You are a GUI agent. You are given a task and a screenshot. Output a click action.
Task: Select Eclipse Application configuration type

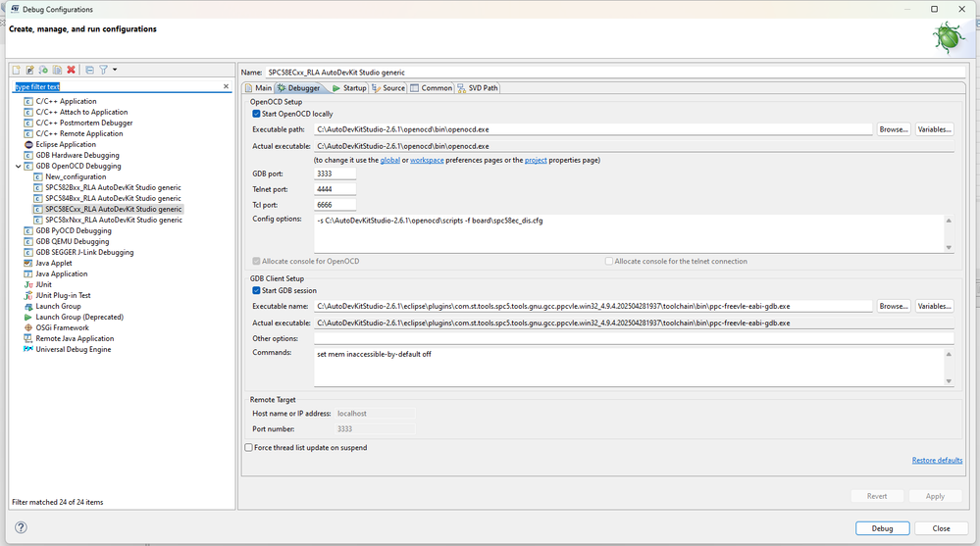pyautogui.click(x=66, y=144)
